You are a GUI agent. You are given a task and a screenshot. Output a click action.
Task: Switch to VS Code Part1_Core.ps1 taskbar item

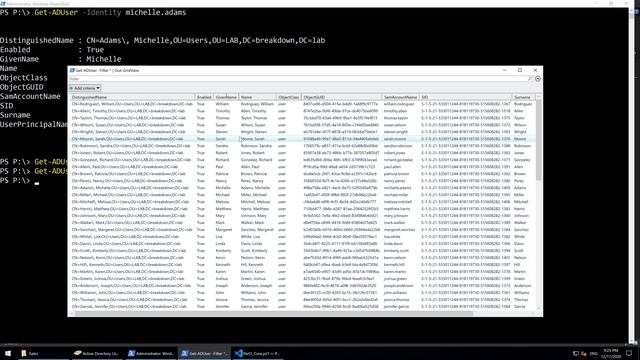(x=258, y=353)
